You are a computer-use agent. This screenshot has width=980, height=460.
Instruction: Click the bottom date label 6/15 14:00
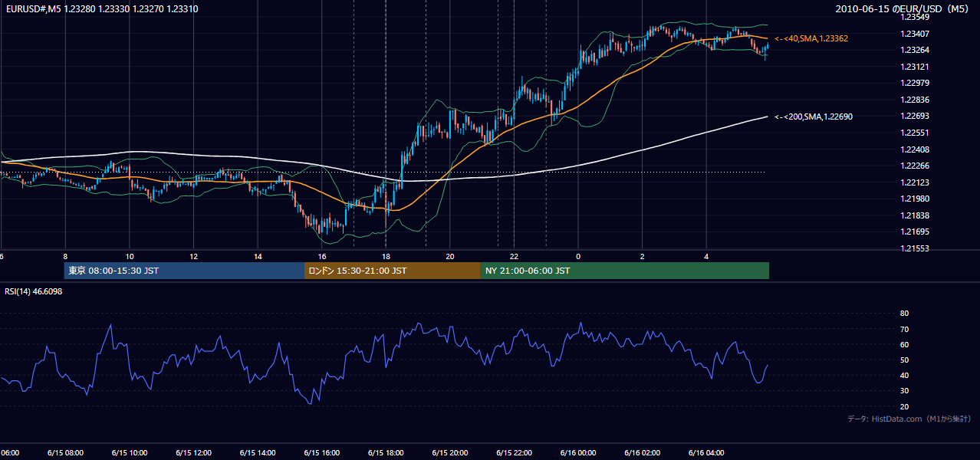coord(258,453)
